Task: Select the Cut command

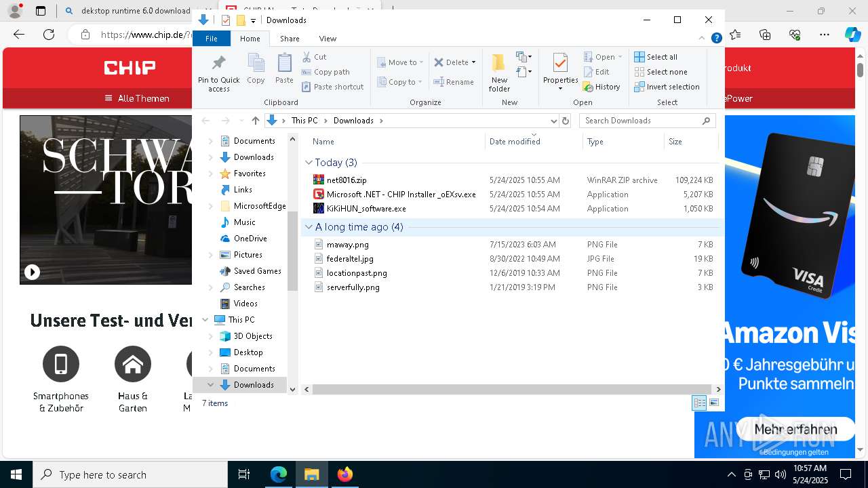Action: (314, 57)
